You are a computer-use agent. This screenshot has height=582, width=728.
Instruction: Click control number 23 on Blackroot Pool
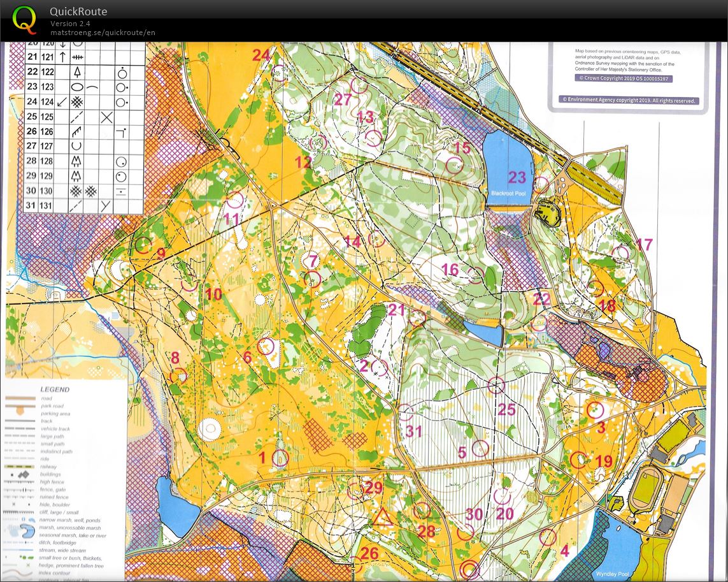tap(517, 177)
